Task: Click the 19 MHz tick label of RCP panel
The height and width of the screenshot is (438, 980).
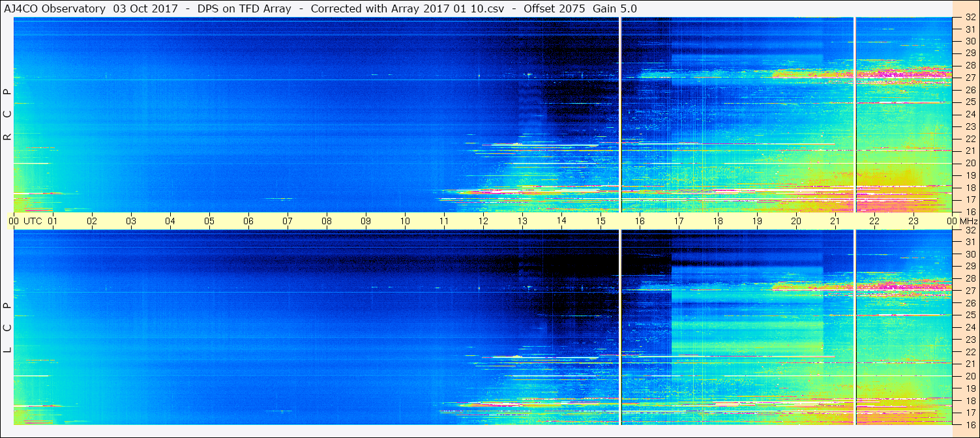Action: [x=970, y=175]
